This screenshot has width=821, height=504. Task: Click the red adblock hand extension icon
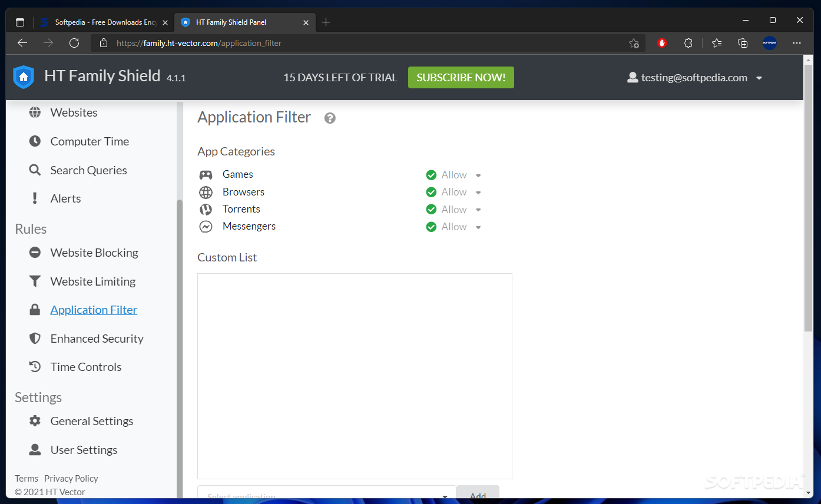(662, 43)
